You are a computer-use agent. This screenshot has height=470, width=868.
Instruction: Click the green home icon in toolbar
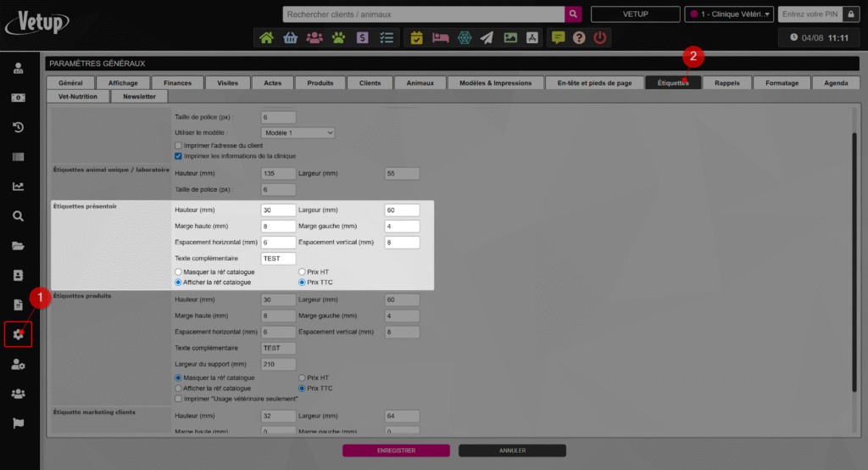pos(267,37)
